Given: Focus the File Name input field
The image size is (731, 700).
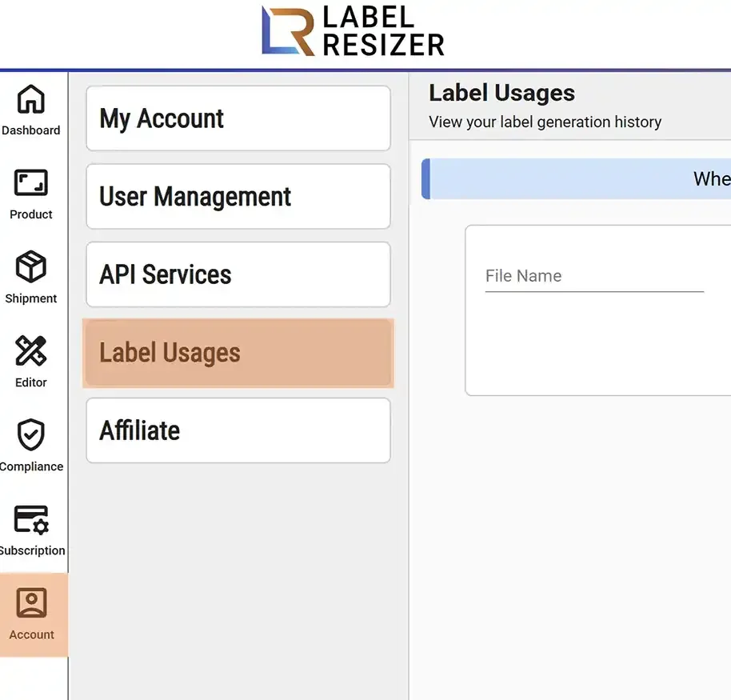Looking at the screenshot, I should pos(594,276).
